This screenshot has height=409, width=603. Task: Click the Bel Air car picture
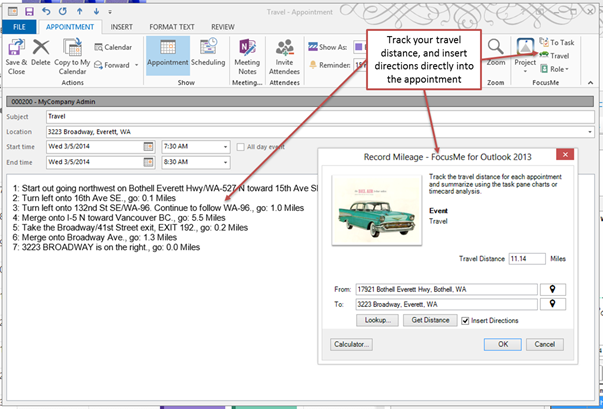coord(376,210)
